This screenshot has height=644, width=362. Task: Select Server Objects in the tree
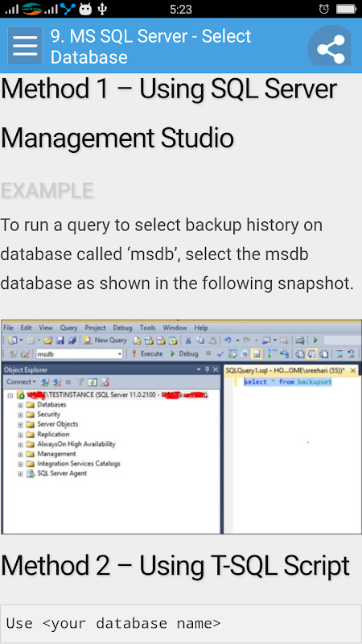(57, 424)
